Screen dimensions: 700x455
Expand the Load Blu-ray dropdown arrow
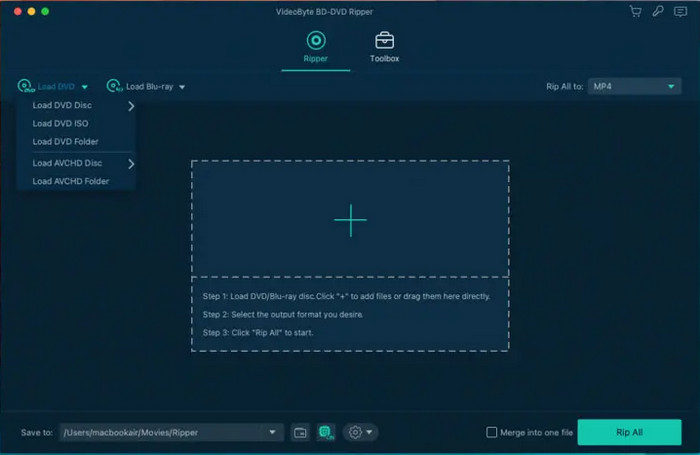(x=182, y=87)
